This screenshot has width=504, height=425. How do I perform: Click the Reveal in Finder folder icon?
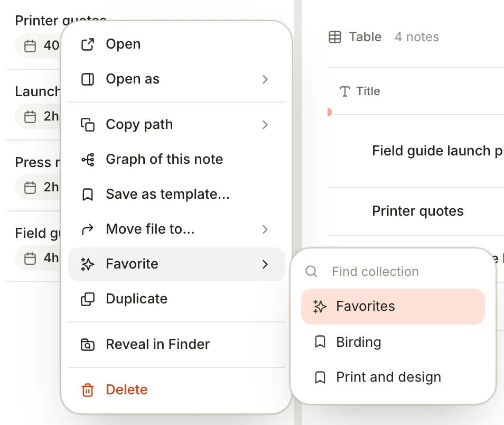tap(87, 345)
